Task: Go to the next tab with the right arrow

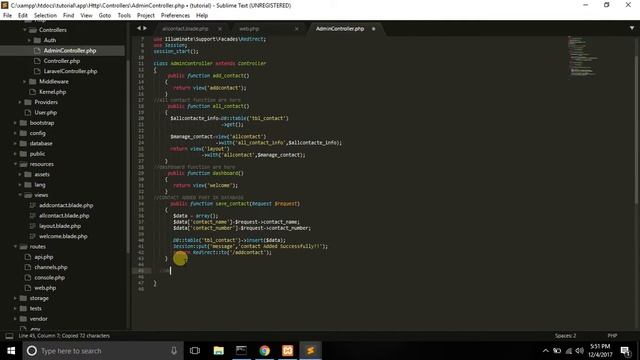Action: (x=145, y=28)
